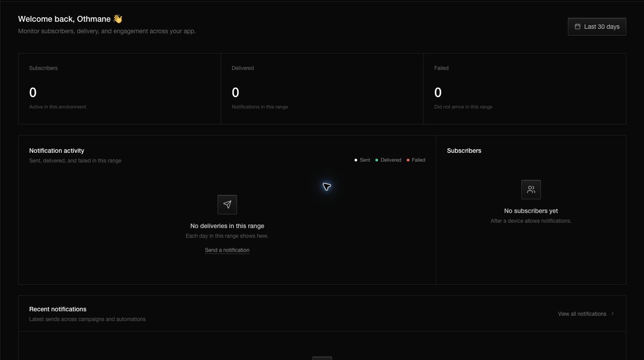
Task: Click the Subscribers panel title beside the chart
Action: (464, 151)
